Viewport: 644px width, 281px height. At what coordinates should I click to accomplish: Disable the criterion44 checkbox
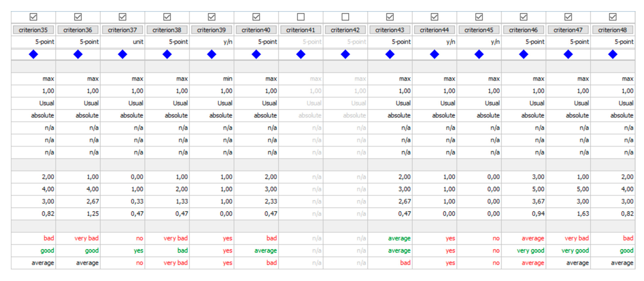pos(434,17)
